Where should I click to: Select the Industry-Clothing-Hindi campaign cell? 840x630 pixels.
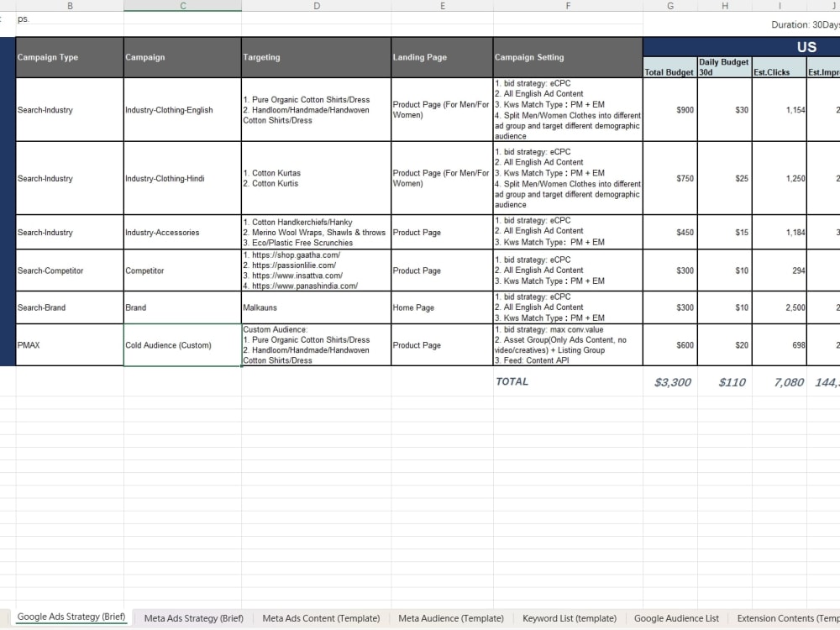182,178
